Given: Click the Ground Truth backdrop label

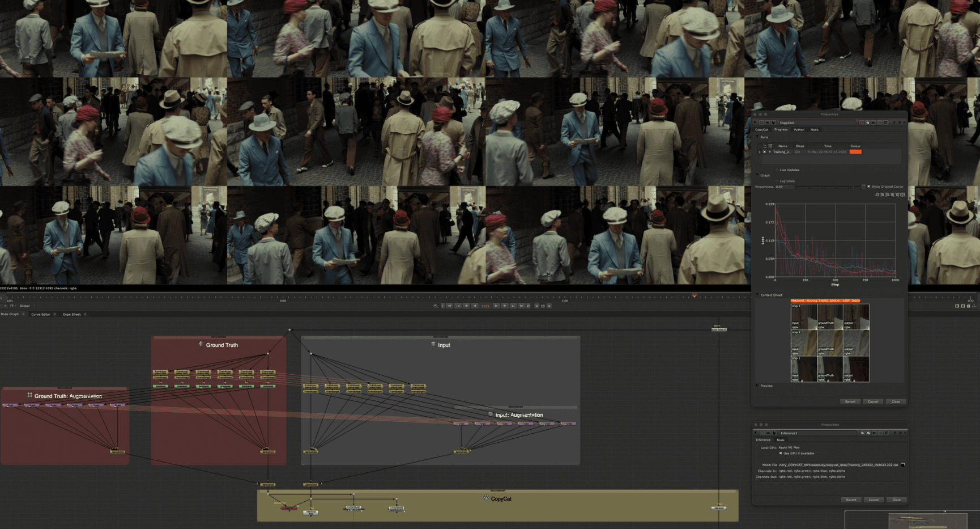Looking at the screenshot, I should [221, 345].
